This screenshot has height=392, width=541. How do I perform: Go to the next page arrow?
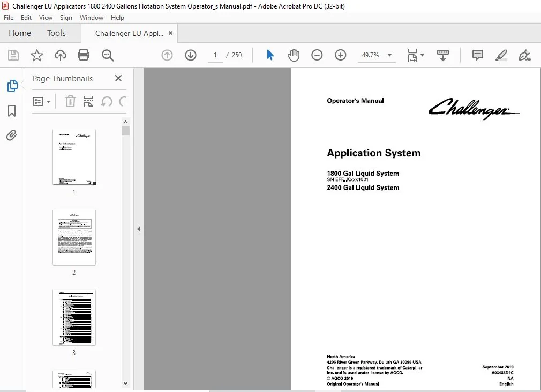point(191,55)
